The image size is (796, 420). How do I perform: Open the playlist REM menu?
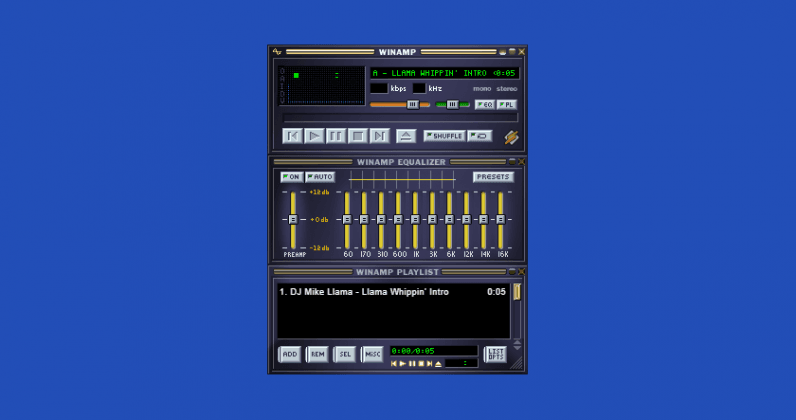(317, 354)
